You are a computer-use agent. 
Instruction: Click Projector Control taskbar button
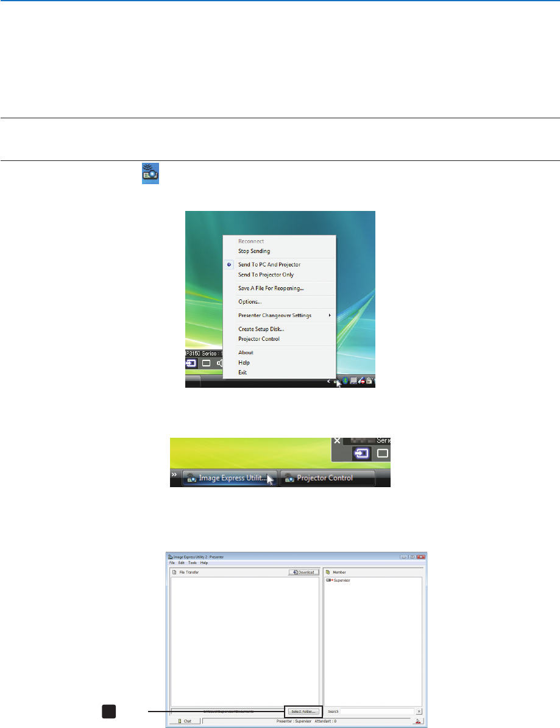(328, 478)
